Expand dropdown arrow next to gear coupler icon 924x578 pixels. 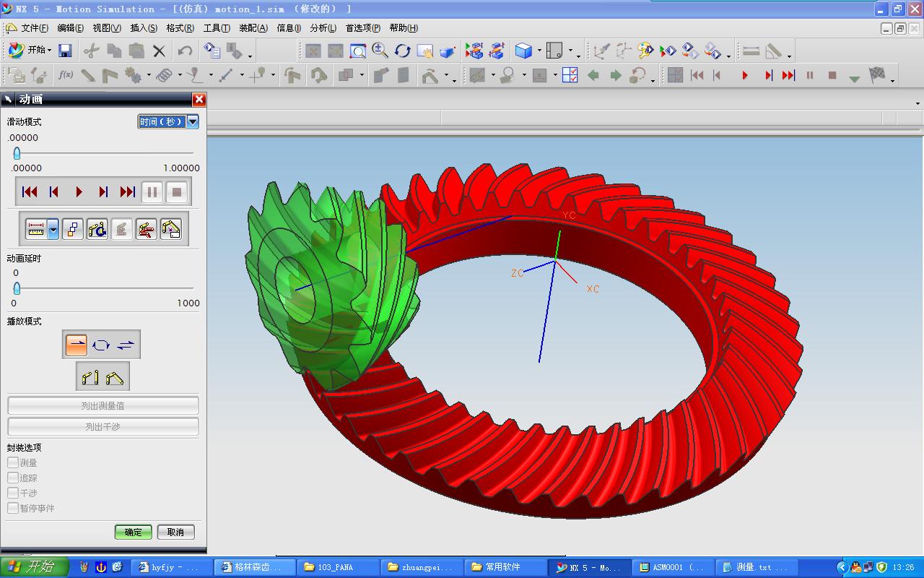149,76
